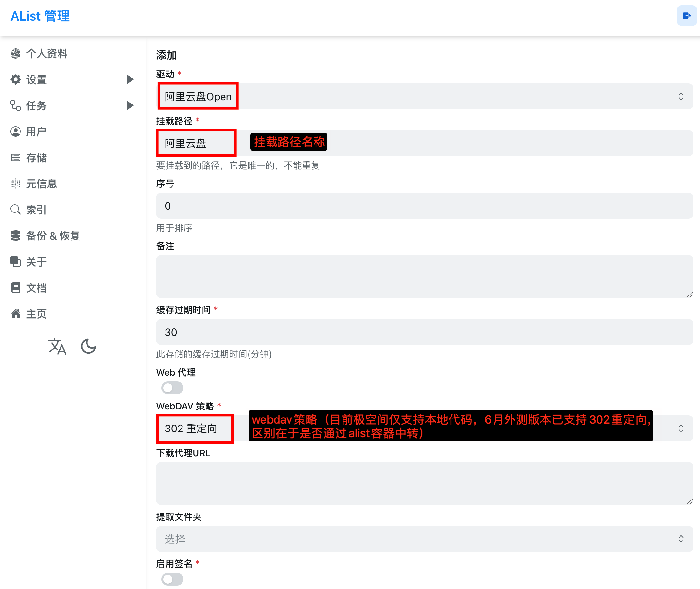Toggle the 启用签名 switch
This screenshot has width=700, height=589.
(x=172, y=579)
